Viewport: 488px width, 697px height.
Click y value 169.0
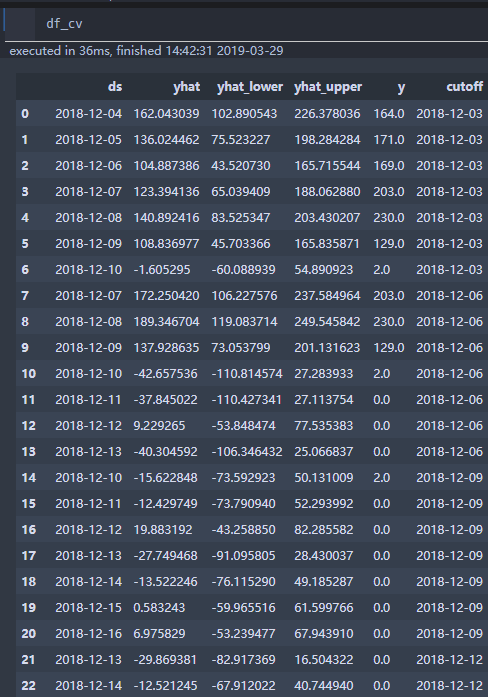coord(389,166)
